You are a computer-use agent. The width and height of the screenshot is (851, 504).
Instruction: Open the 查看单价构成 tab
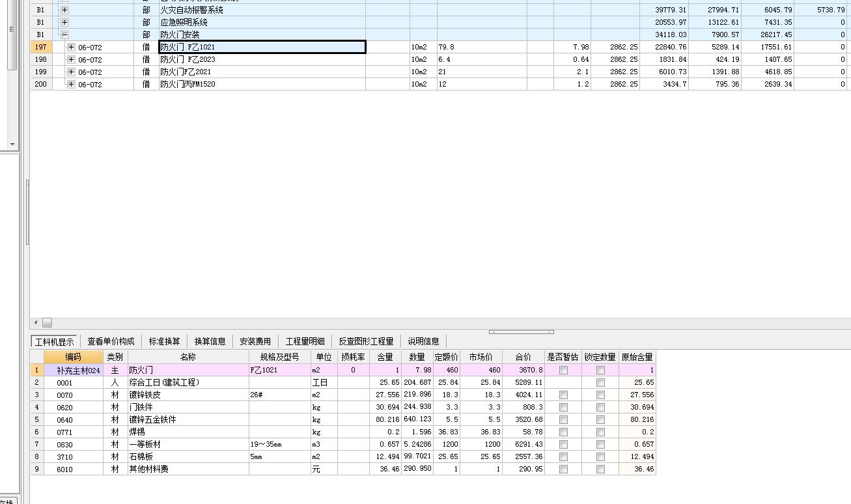pos(111,341)
